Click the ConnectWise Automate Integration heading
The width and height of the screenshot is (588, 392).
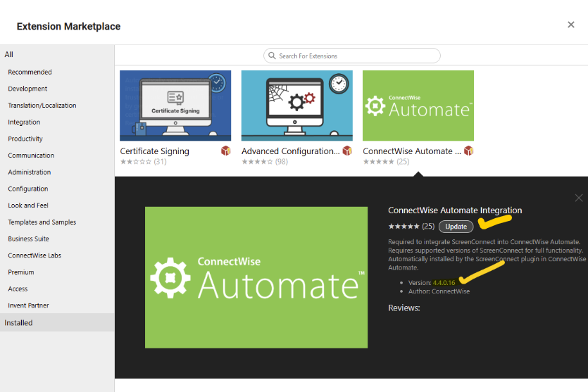(x=455, y=210)
